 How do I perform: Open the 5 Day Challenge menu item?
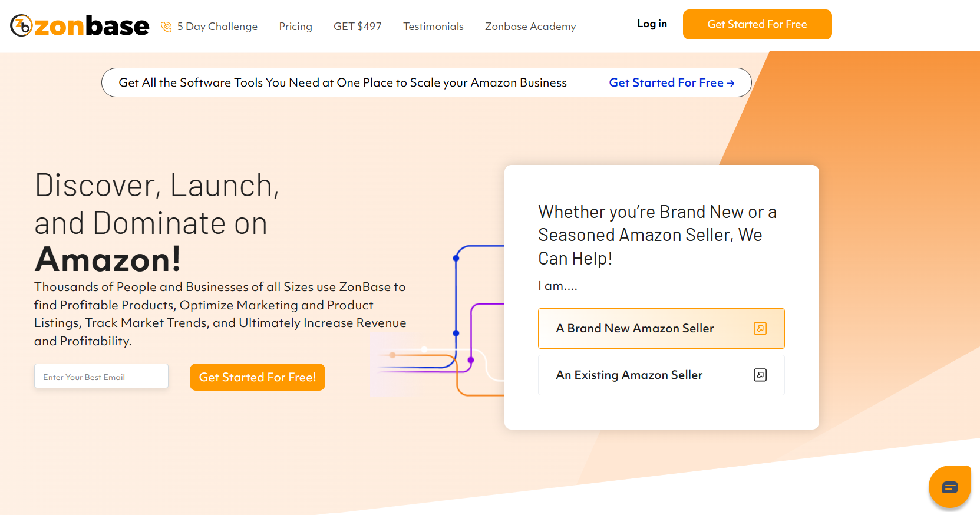217,27
